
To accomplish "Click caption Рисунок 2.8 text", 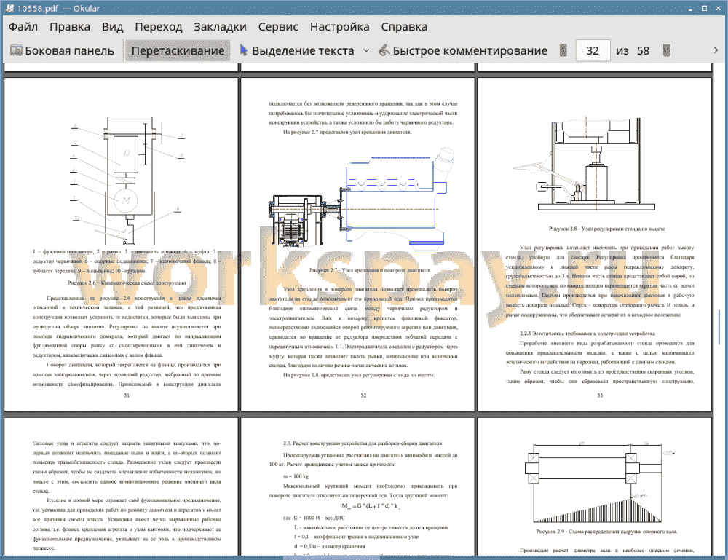I will point(607,229).
